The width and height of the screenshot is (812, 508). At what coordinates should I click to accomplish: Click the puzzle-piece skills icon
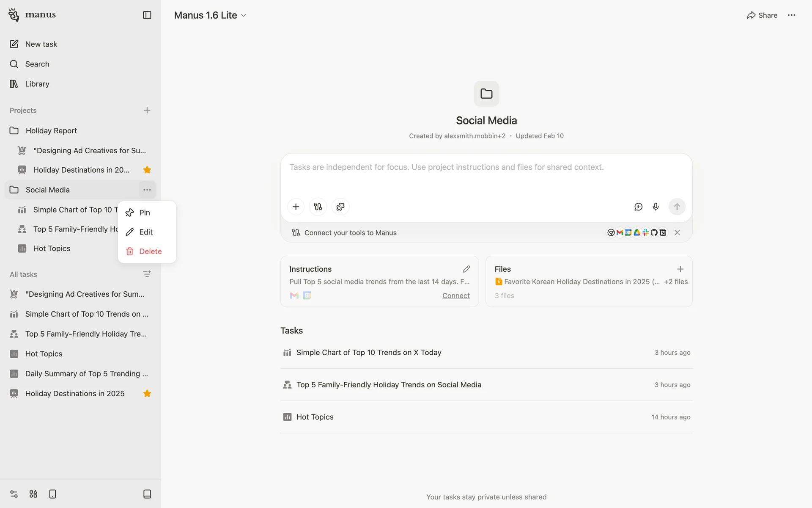click(340, 207)
